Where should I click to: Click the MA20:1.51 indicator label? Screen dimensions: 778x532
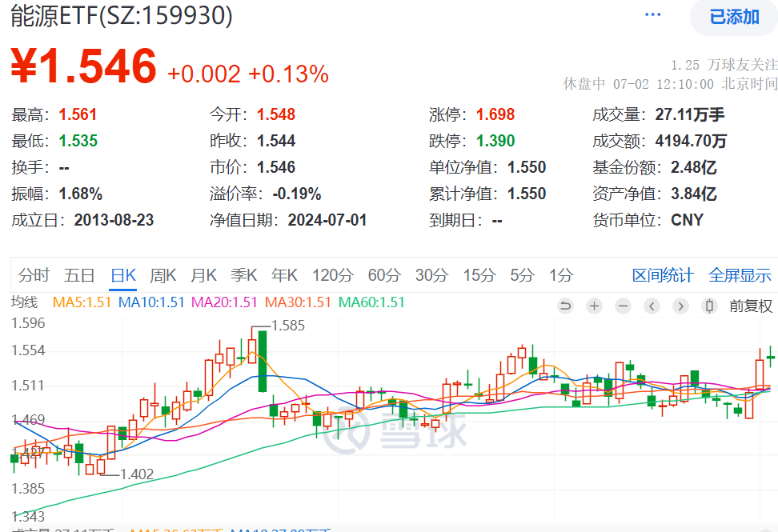click(224, 302)
